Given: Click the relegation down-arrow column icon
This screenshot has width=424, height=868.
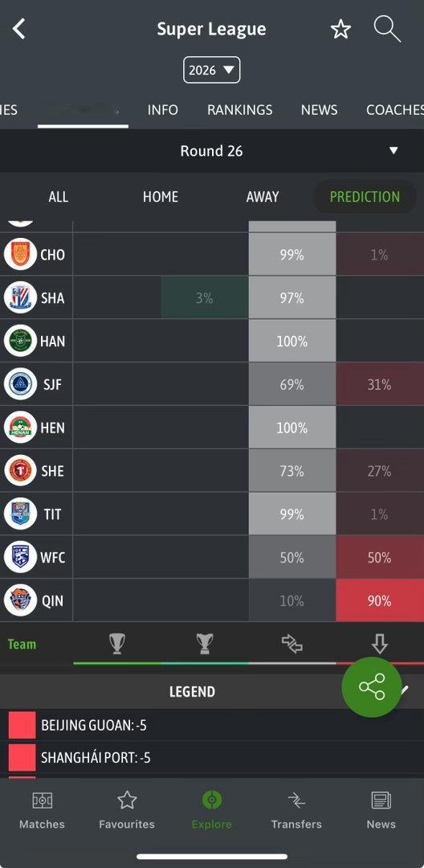Looking at the screenshot, I should tap(379, 644).
